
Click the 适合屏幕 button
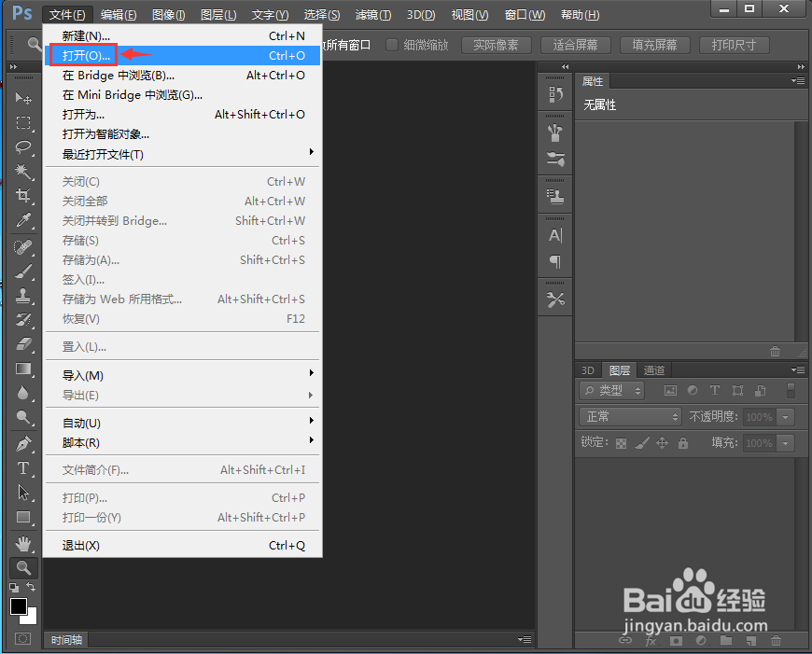(x=575, y=45)
